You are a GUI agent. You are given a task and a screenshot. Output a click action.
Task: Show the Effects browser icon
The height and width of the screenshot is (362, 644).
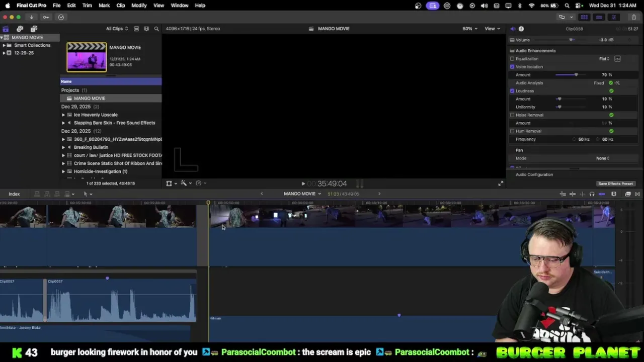[628, 194]
